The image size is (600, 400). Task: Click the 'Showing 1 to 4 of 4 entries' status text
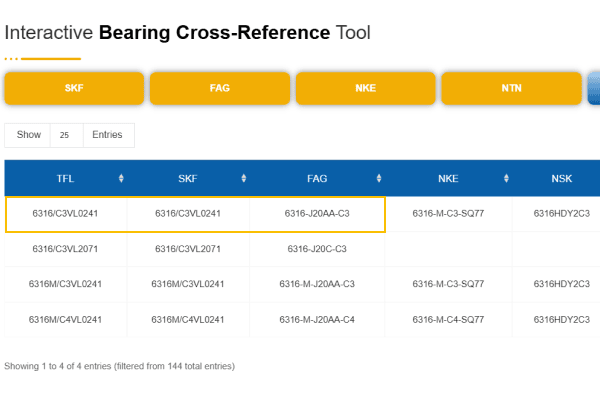point(119,366)
